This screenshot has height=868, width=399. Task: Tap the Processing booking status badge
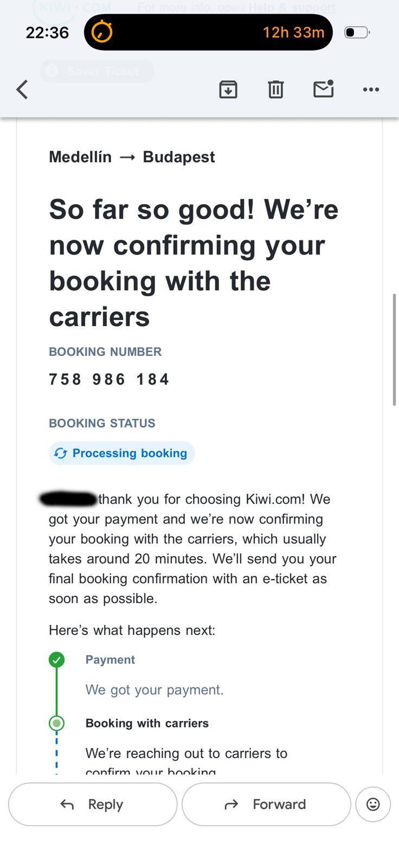point(122,454)
